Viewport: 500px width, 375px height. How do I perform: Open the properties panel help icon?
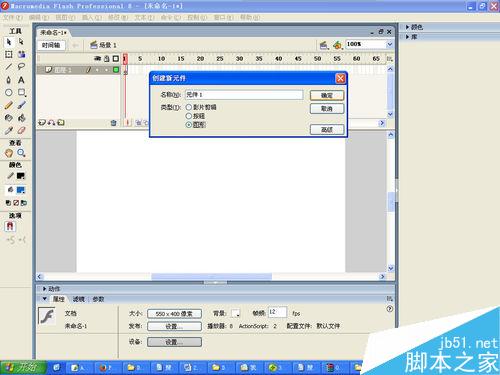coord(390,309)
